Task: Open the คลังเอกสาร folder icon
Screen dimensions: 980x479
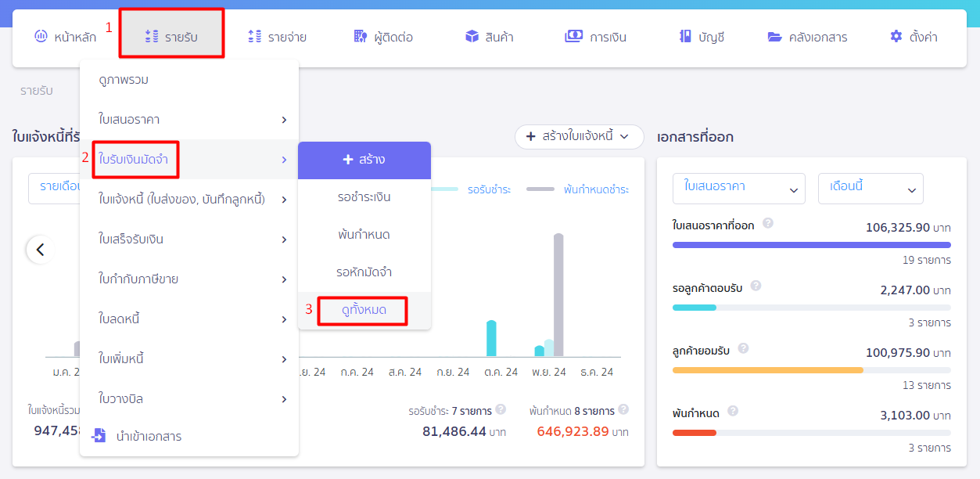Action: [x=774, y=36]
